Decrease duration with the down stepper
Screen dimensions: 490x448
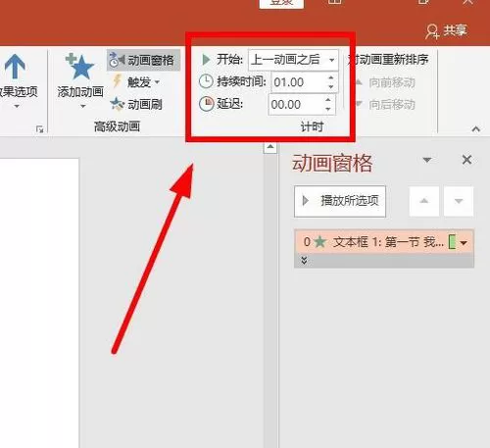point(331,87)
